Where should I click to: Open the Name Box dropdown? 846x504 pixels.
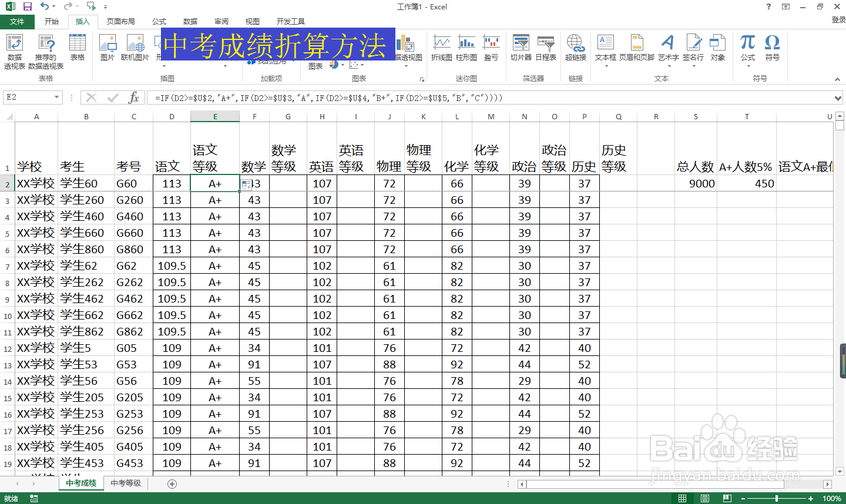(57, 98)
